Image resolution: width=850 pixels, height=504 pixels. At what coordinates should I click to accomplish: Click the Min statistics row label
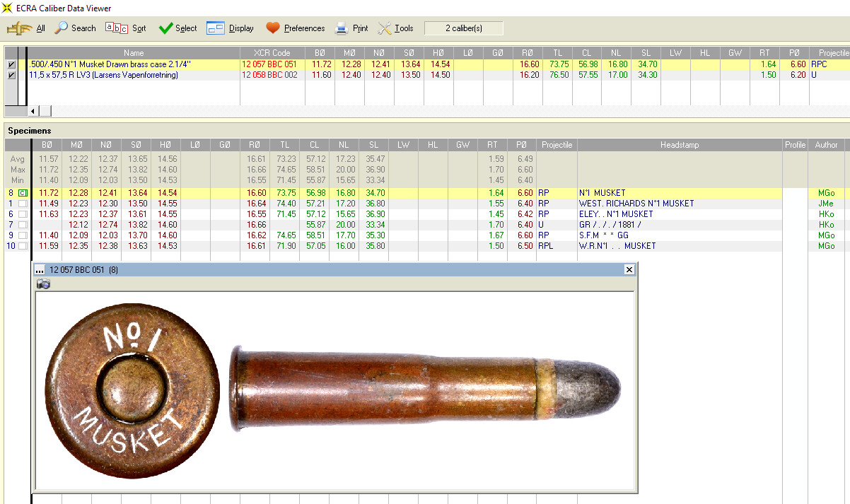17,180
